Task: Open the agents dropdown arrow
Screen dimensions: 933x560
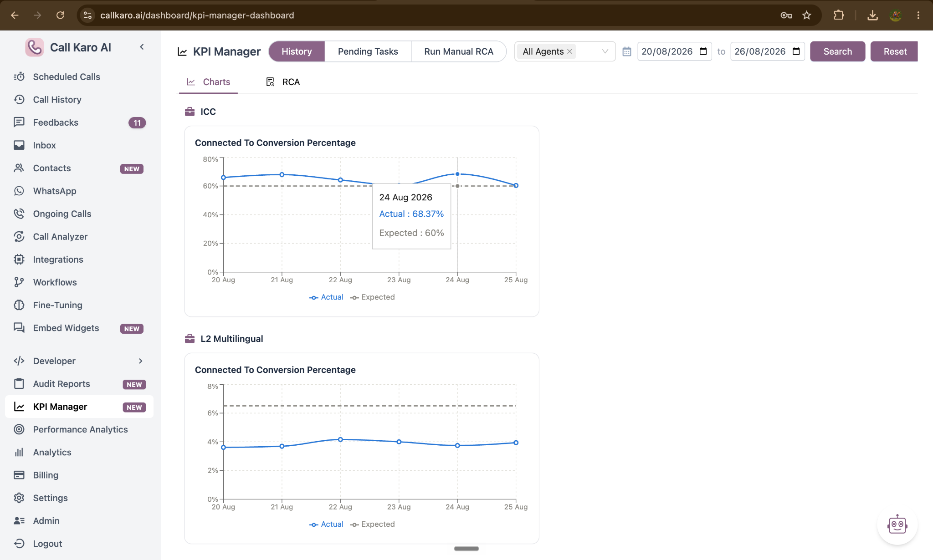Action: (605, 51)
